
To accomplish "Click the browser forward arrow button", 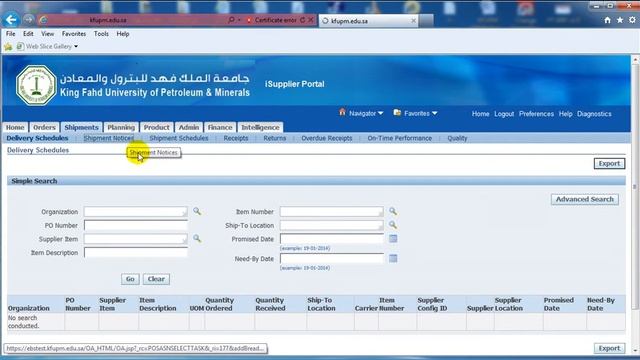I will (28, 20).
